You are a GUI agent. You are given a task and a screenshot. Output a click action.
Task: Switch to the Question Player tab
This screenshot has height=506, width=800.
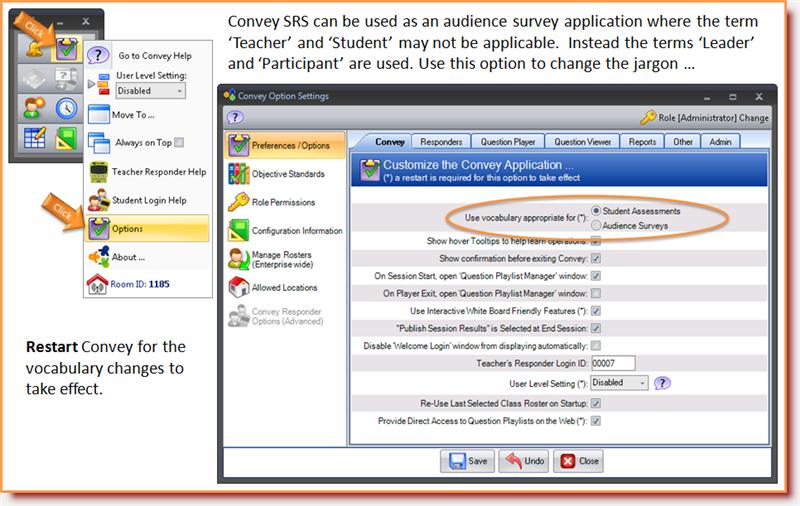[508, 142]
